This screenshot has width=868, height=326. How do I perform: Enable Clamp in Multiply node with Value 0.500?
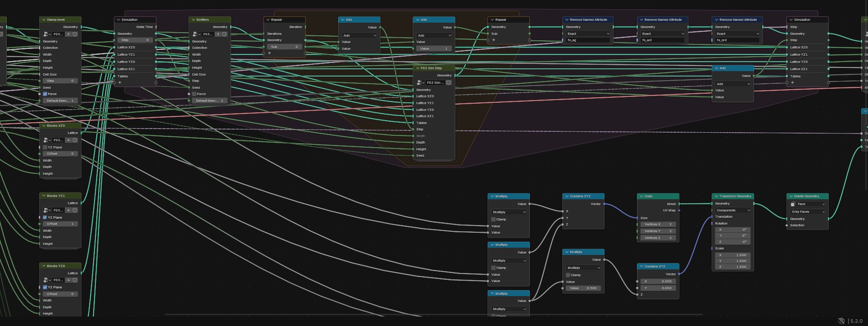[568, 275]
